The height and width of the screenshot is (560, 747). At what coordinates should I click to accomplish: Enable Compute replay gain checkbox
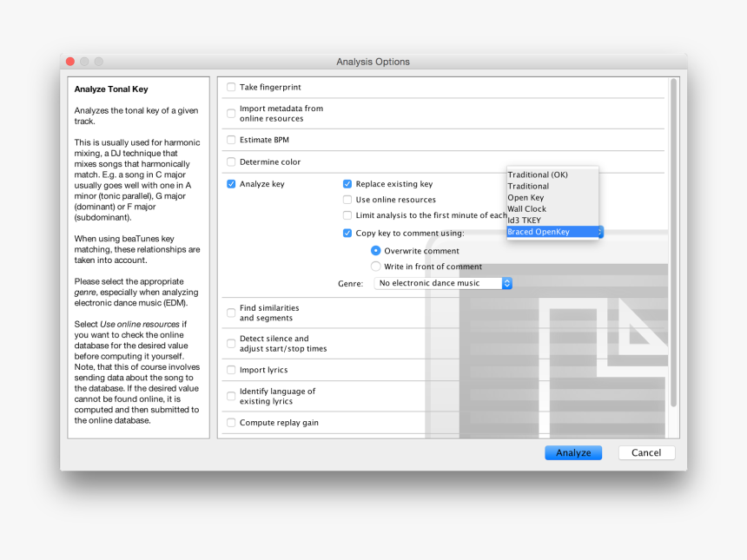tap(231, 423)
